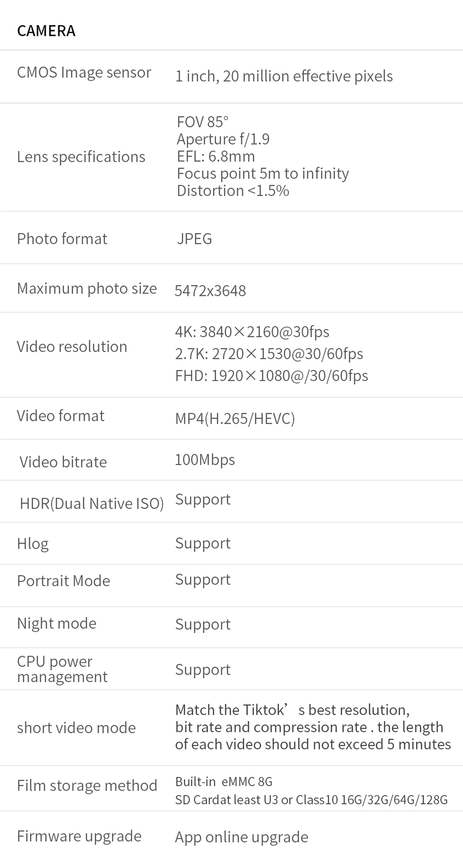Click the Aperture f/1.9 line

point(223,139)
